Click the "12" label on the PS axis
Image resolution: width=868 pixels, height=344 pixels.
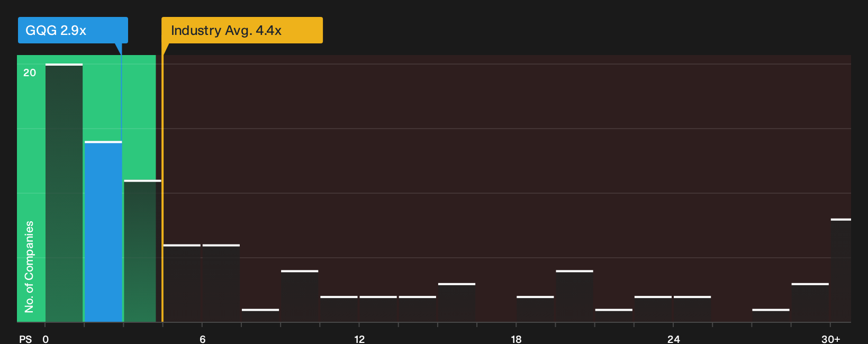point(359,339)
